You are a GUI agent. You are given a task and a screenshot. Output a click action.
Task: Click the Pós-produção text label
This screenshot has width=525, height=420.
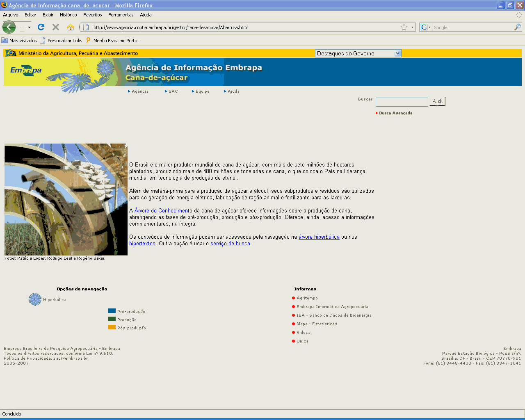click(132, 328)
